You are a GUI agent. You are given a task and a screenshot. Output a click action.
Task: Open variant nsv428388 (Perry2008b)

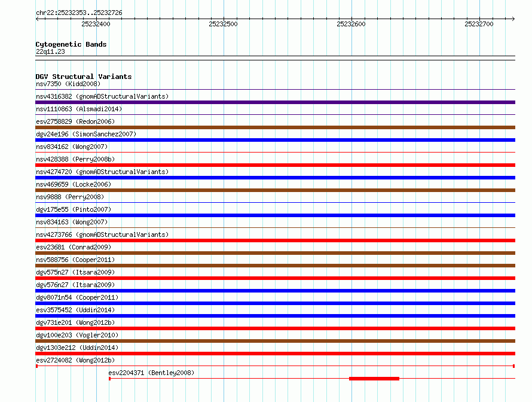click(x=75, y=159)
